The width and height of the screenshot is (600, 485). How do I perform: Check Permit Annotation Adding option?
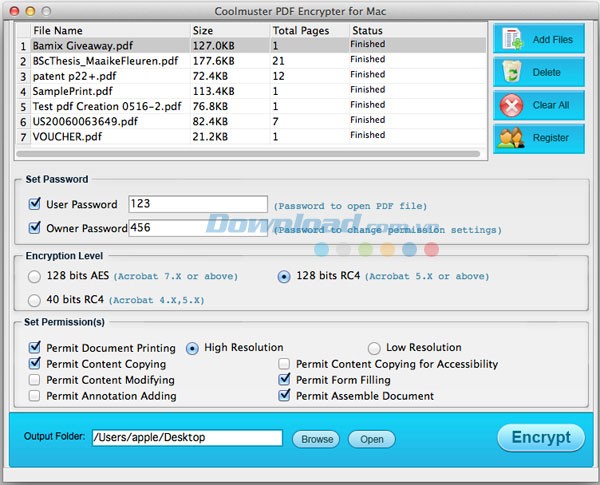[36, 396]
